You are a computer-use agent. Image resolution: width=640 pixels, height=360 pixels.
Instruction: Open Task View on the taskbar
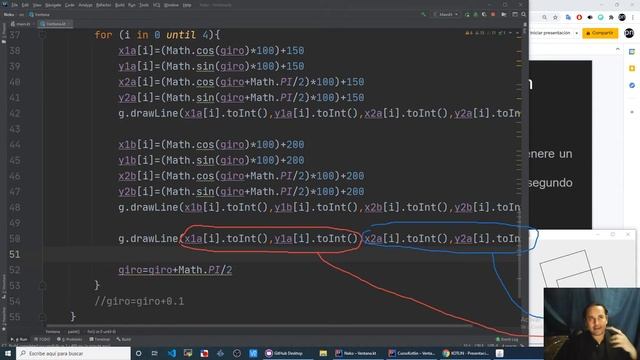(155, 353)
